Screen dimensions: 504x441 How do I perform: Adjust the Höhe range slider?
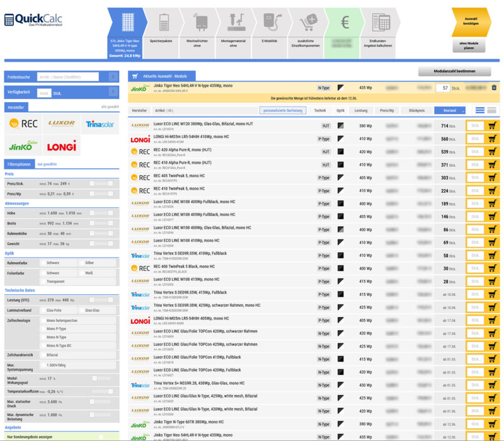(101, 213)
